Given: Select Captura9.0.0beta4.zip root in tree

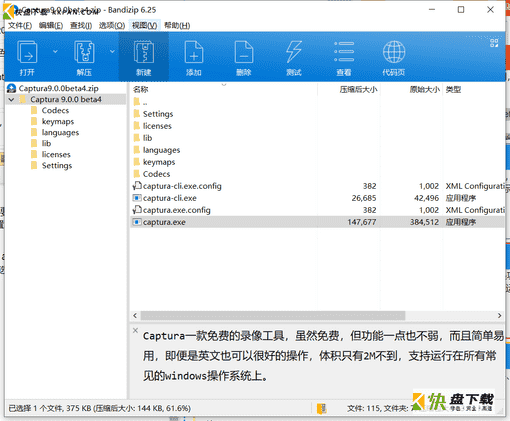Looking at the screenshot, I should 58,88.
